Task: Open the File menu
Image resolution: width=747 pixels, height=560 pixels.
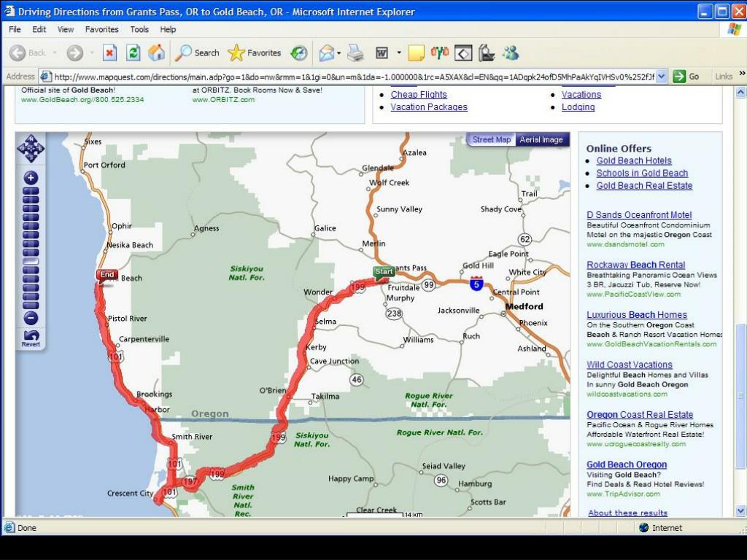Action: pyautogui.click(x=15, y=29)
